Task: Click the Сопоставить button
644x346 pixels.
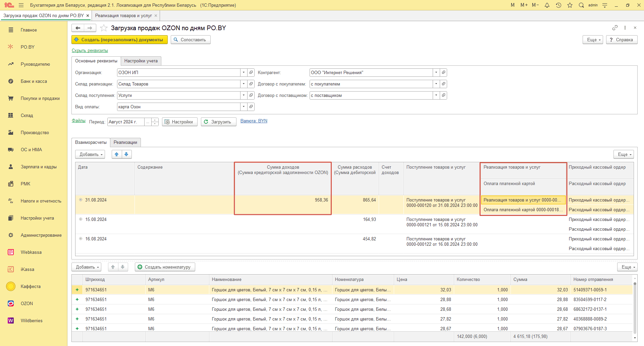Action: (x=191, y=40)
